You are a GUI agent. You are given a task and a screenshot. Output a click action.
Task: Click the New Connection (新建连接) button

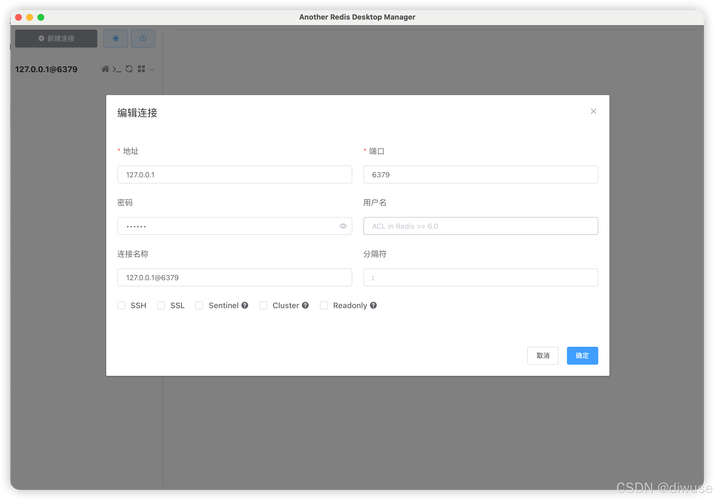56,39
